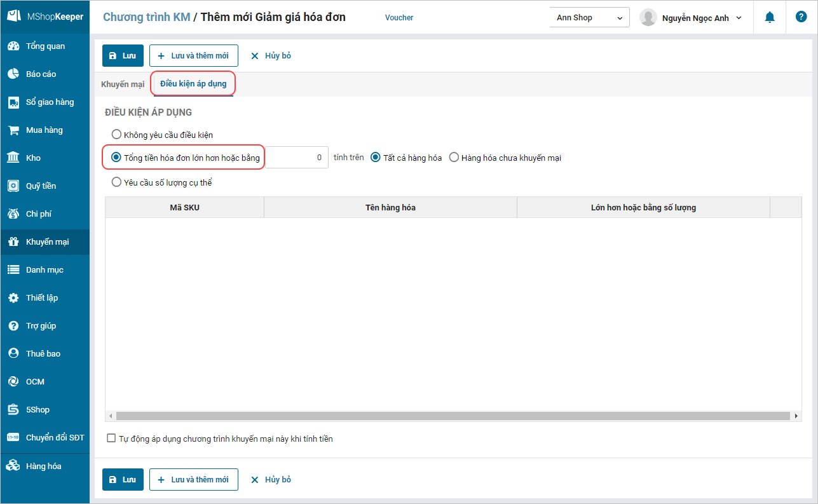Open Sổ giao hàng truck icon
The height and width of the screenshot is (504, 818).
pyautogui.click(x=13, y=102)
